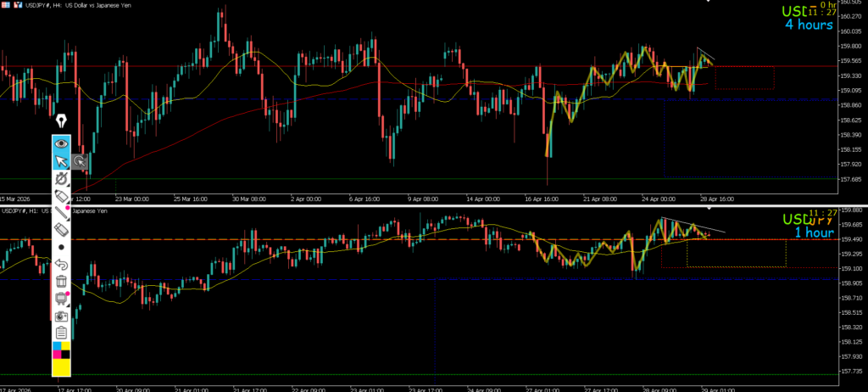The image size is (868, 392).
Task: Expand the crossed-out pen tool options
Action: coord(61,179)
